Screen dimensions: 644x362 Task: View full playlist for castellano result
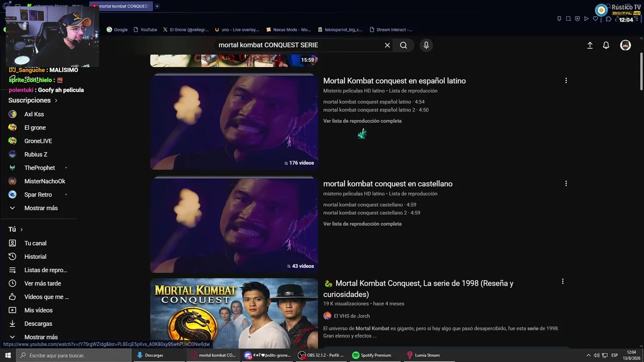click(x=362, y=224)
